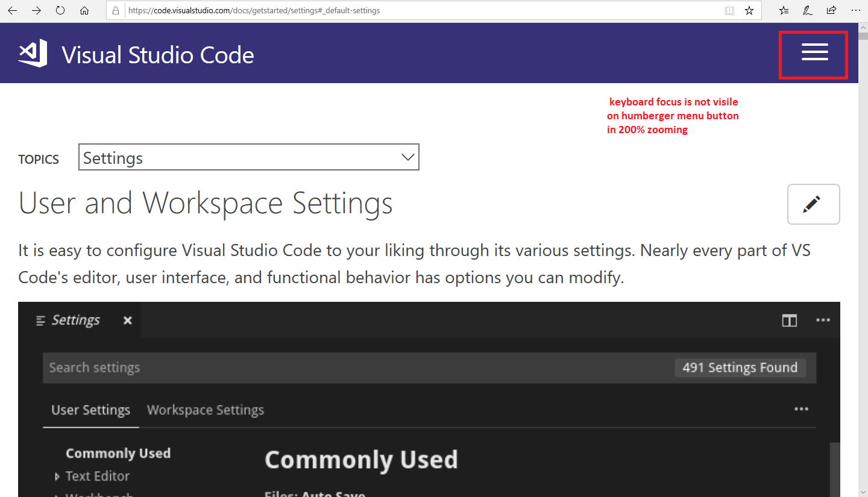Click the page's vertical scrollbar
868x497 pixels.
point(863,260)
